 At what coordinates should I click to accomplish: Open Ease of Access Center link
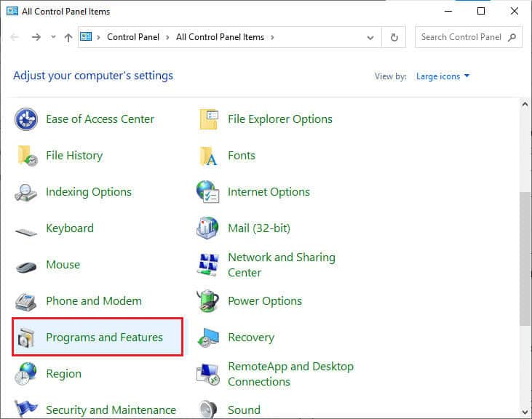point(100,119)
